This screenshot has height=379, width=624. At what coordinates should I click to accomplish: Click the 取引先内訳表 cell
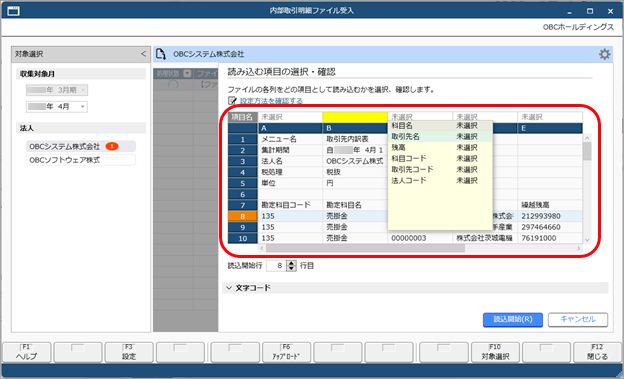point(355,139)
